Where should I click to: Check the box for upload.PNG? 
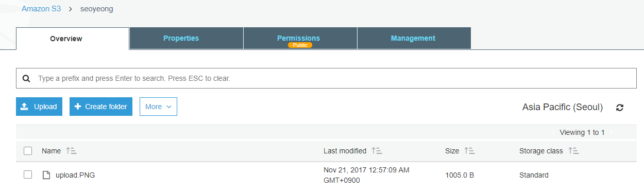tap(28, 175)
